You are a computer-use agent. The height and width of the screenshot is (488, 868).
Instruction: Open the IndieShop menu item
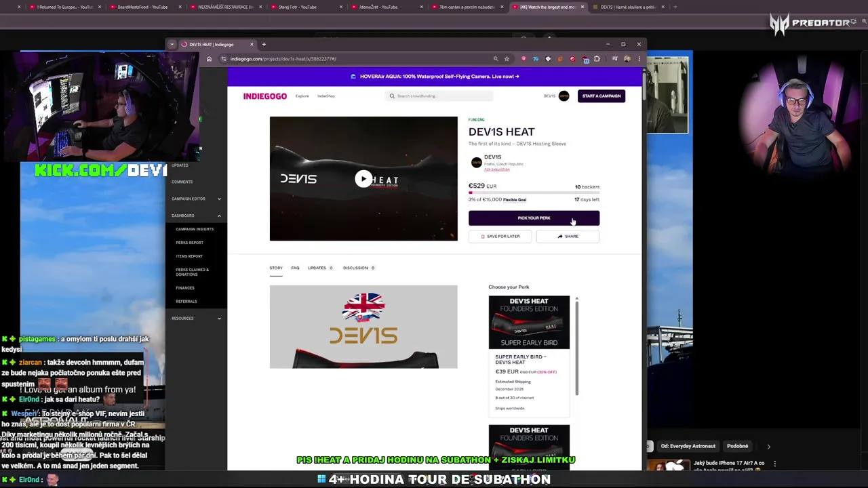click(x=326, y=96)
